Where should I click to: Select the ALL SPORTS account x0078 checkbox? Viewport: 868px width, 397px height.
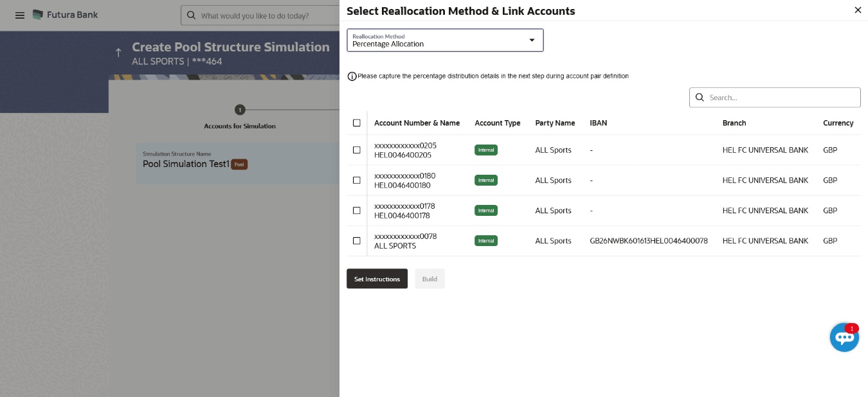pyautogui.click(x=357, y=241)
